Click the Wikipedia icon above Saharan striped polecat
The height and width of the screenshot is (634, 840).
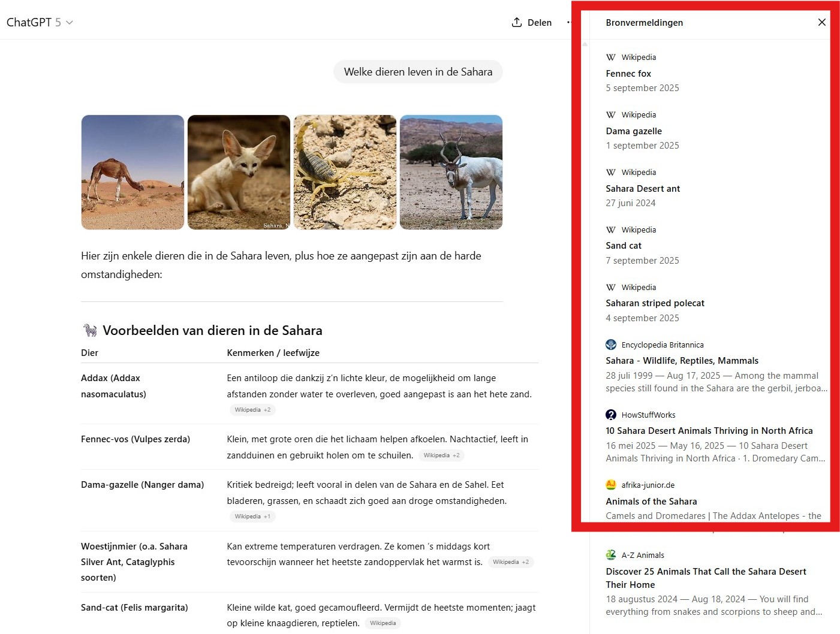pyautogui.click(x=611, y=287)
